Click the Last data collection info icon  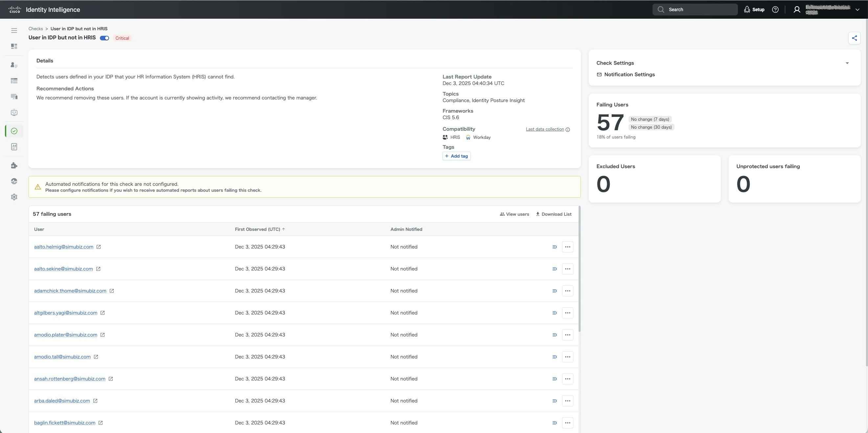(567, 130)
